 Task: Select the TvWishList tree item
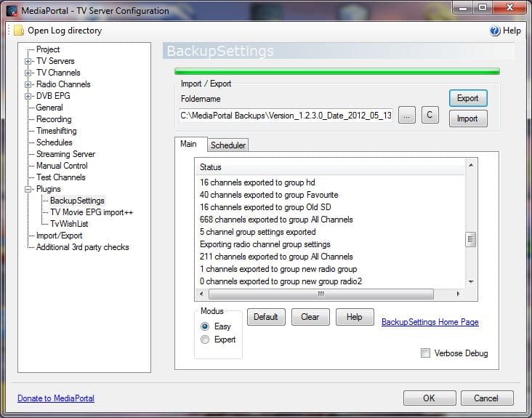(x=69, y=224)
